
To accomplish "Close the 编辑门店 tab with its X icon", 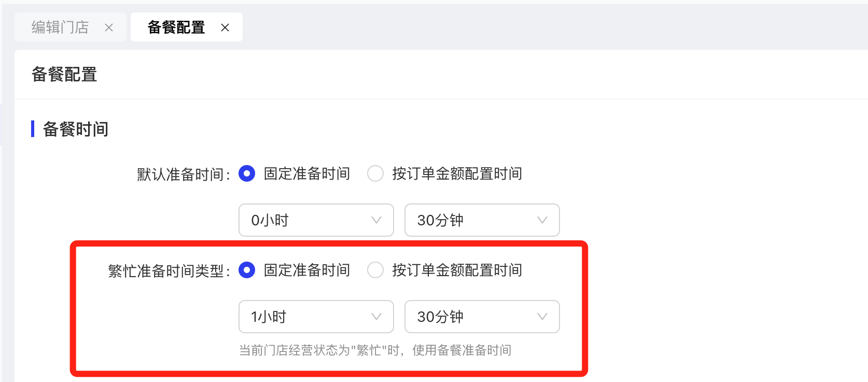I will point(109,28).
